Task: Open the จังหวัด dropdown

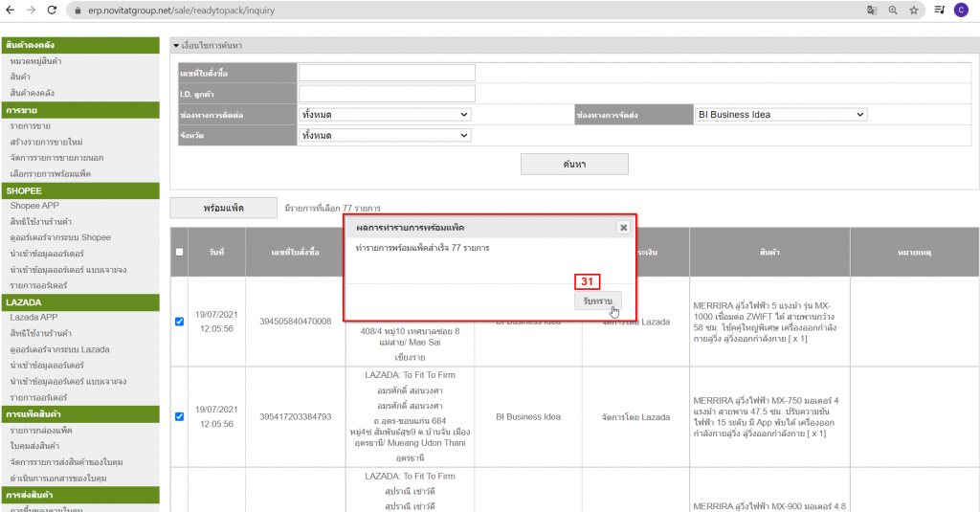Action: (x=386, y=136)
